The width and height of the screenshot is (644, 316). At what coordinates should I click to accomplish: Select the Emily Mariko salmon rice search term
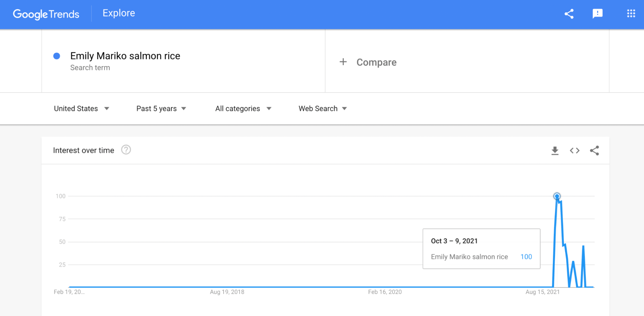(x=125, y=56)
